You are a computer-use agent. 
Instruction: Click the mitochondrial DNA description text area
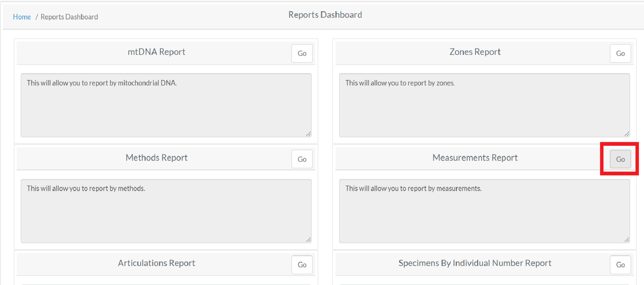click(166, 105)
